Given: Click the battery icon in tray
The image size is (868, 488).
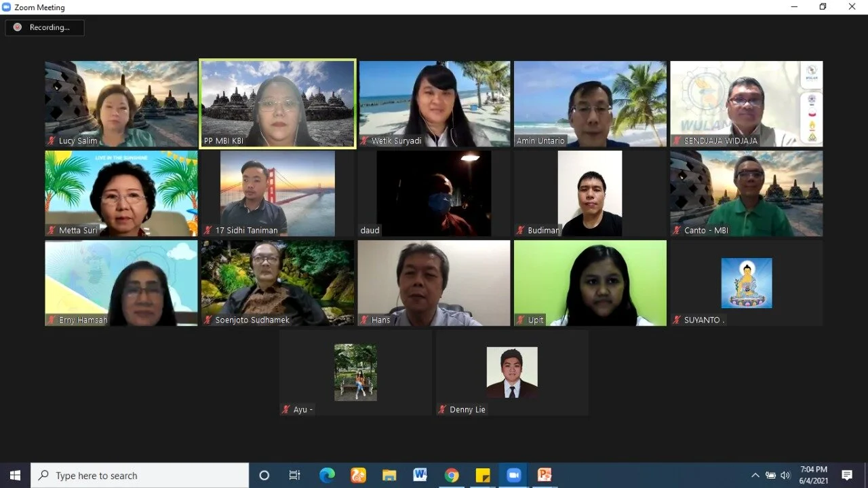Looking at the screenshot, I should tap(770, 476).
